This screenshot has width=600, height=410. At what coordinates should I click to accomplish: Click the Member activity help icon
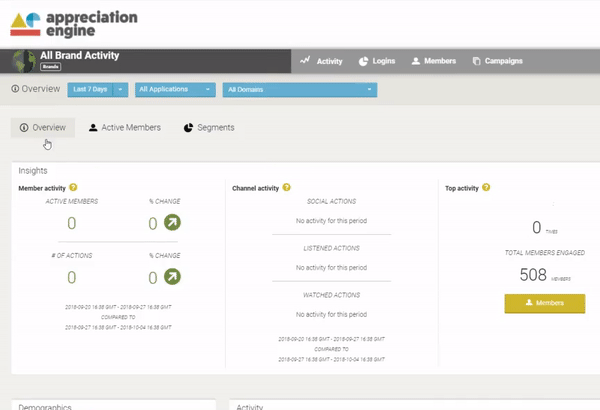[73, 187]
